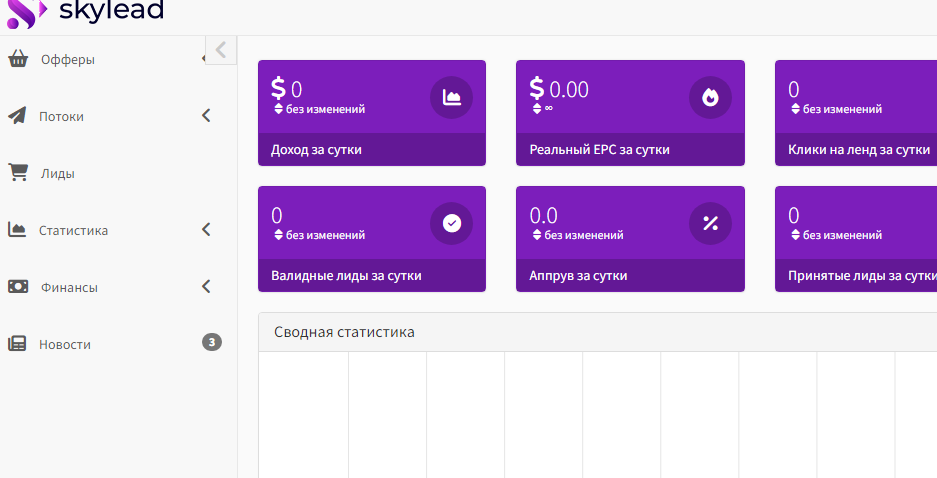Open the Лиды menu item

57,174
